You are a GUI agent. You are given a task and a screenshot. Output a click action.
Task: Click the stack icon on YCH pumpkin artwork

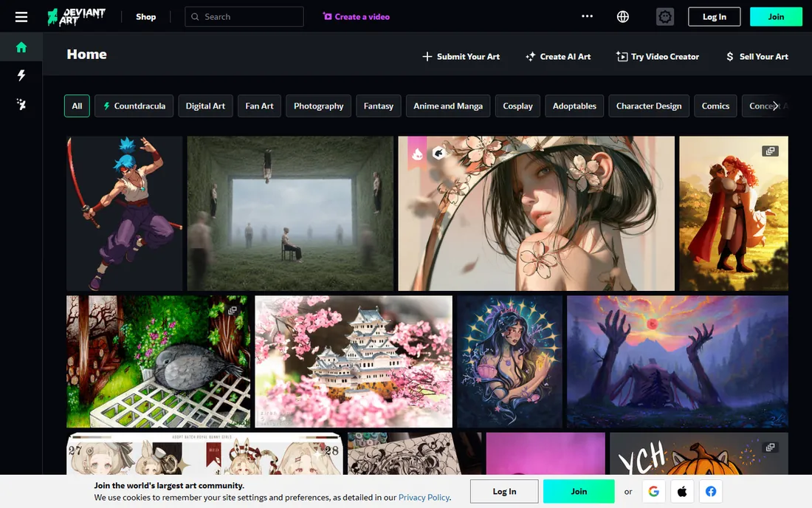point(770,447)
